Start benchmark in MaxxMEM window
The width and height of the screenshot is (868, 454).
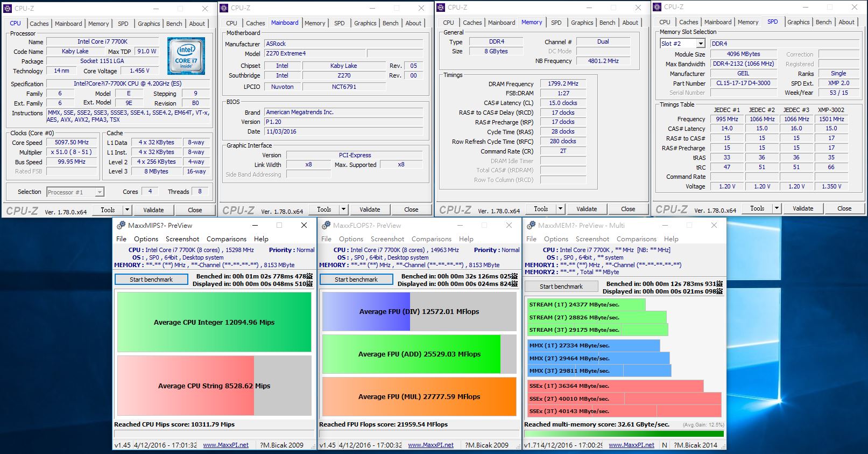(x=561, y=287)
